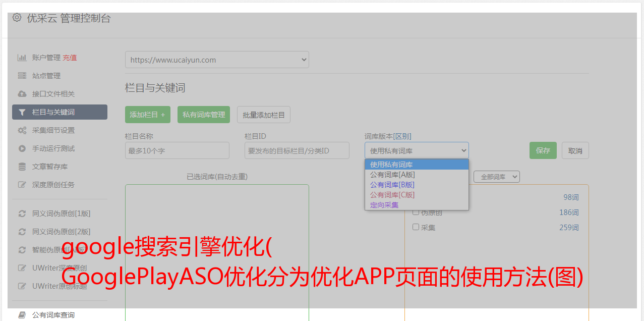Viewport: 644px width, 321px height.
Task: Open 接口文件相关 via its cloud upload icon
Action: tap(22, 94)
